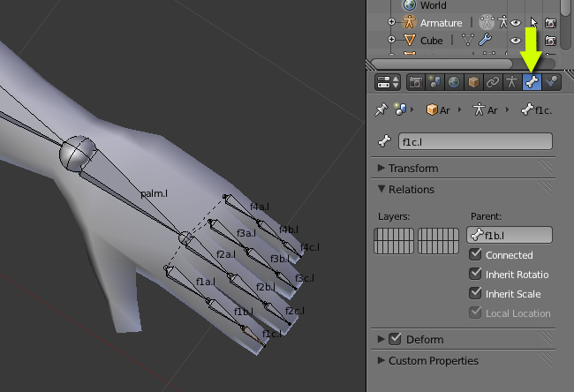Click the f3b.l bone label
Viewport: 574px width, 392px height.
(280, 259)
